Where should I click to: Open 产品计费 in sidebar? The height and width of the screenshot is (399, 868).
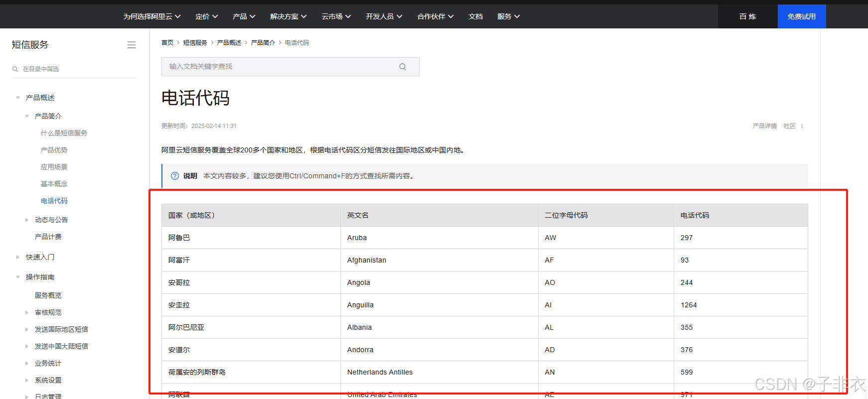[x=48, y=237]
